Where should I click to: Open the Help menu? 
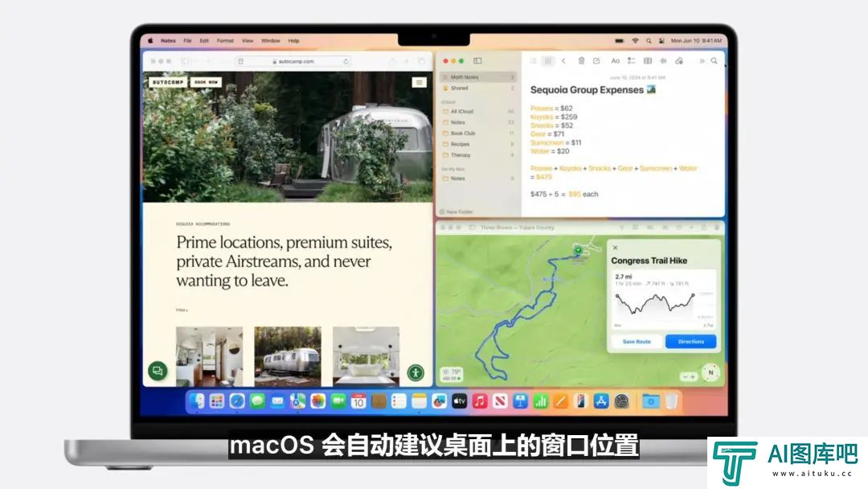(x=294, y=40)
